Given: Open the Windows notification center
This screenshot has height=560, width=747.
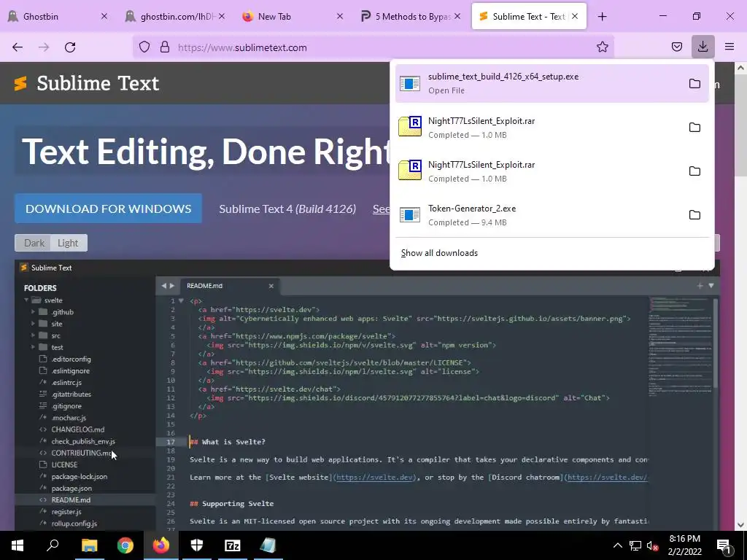Looking at the screenshot, I should click(724, 545).
